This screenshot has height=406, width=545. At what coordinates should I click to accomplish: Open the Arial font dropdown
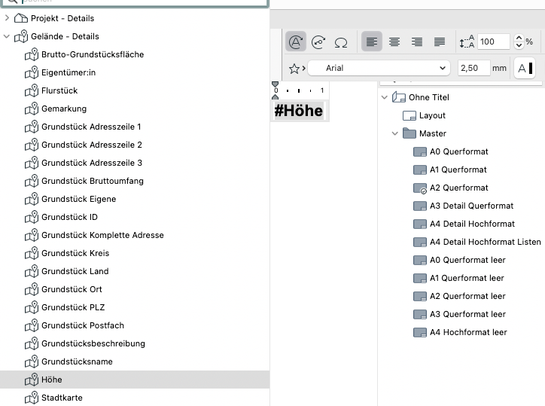click(x=379, y=68)
